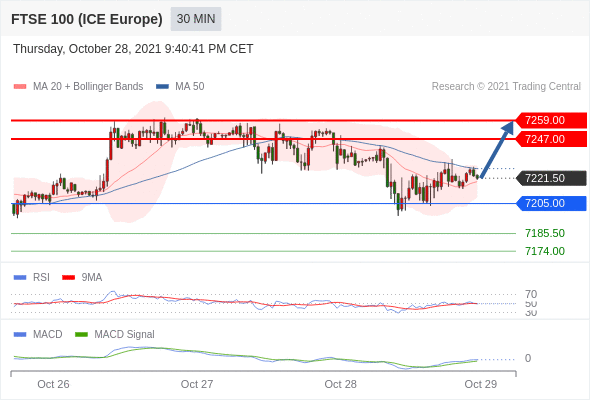Click the RSI 70 level label
This screenshot has width=590, height=400.
point(531,294)
